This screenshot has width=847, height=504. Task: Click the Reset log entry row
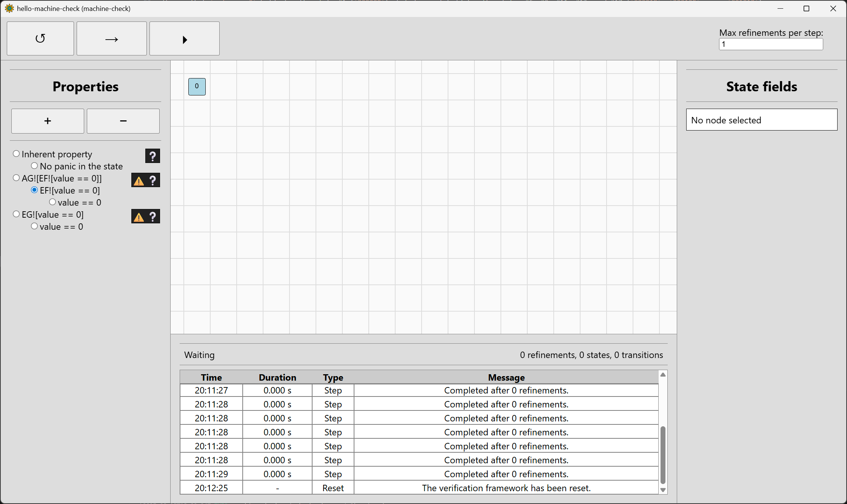point(419,488)
